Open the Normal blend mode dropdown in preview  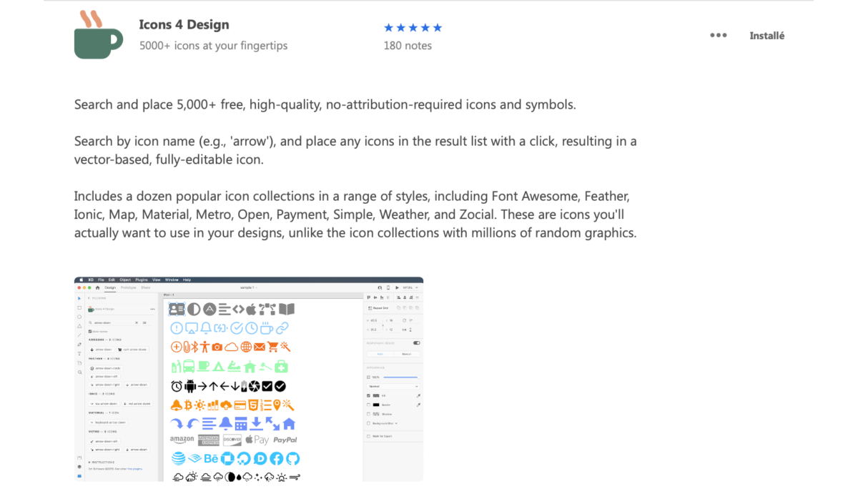point(393,386)
